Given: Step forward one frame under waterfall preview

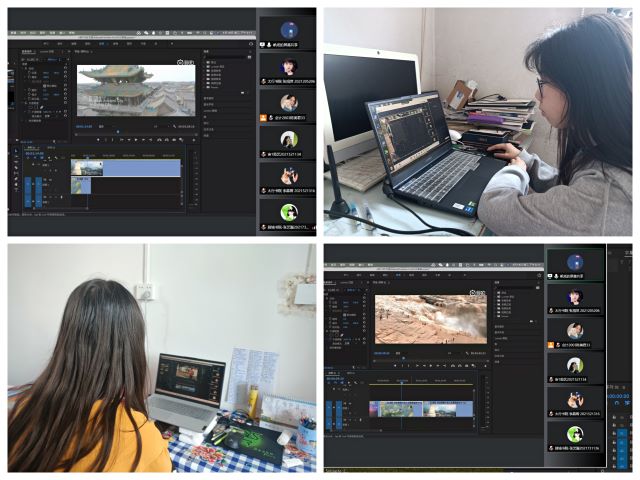Looking at the screenshot, I should pos(438,366).
